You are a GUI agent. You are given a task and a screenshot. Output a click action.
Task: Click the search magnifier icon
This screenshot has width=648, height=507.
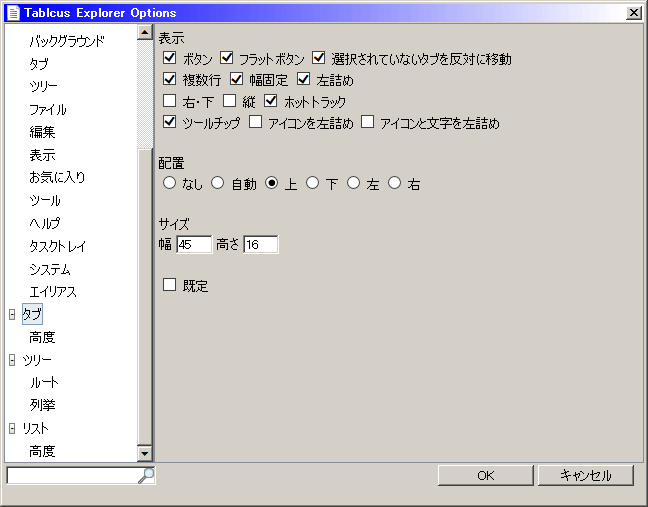click(146, 476)
